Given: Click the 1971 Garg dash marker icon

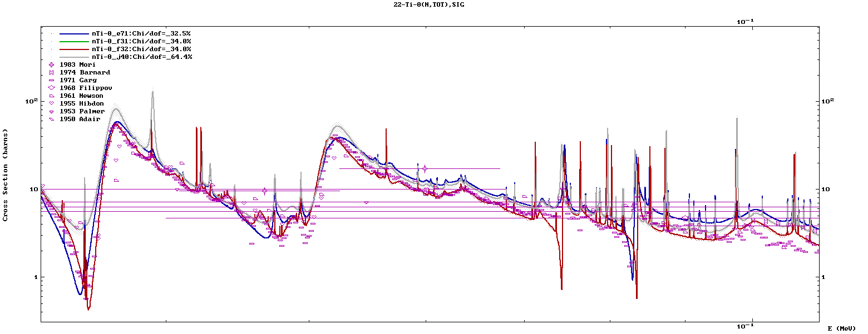Looking at the screenshot, I should [52, 80].
